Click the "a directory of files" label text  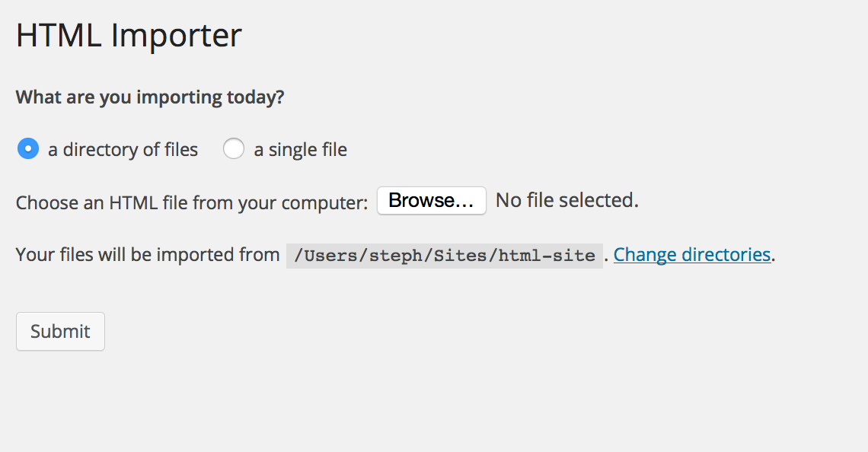123,150
